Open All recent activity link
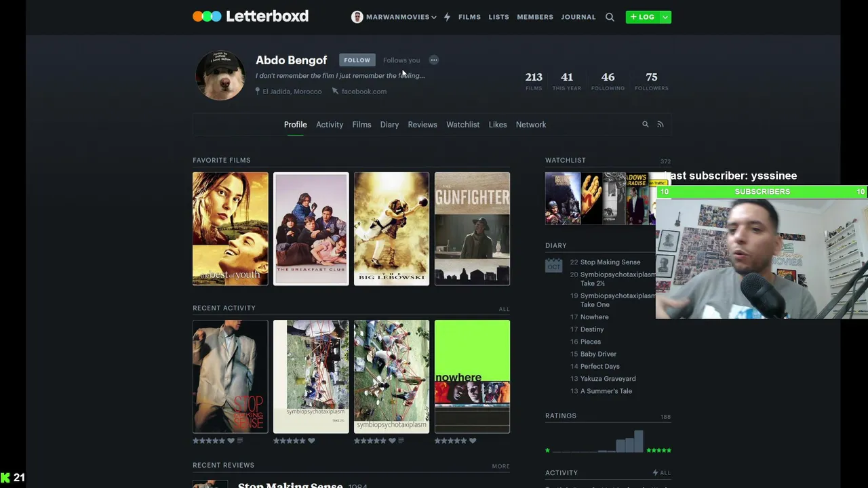Viewport: 868px width, 488px height. pyautogui.click(x=504, y=309)
